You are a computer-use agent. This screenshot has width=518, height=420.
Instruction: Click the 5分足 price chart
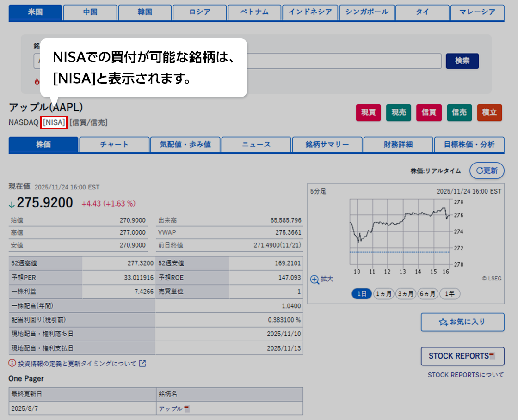tap(400, 232)
